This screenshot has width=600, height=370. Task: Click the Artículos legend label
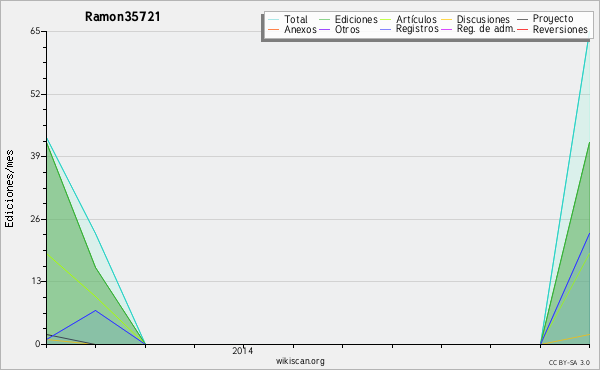click(x=416, y=19)
